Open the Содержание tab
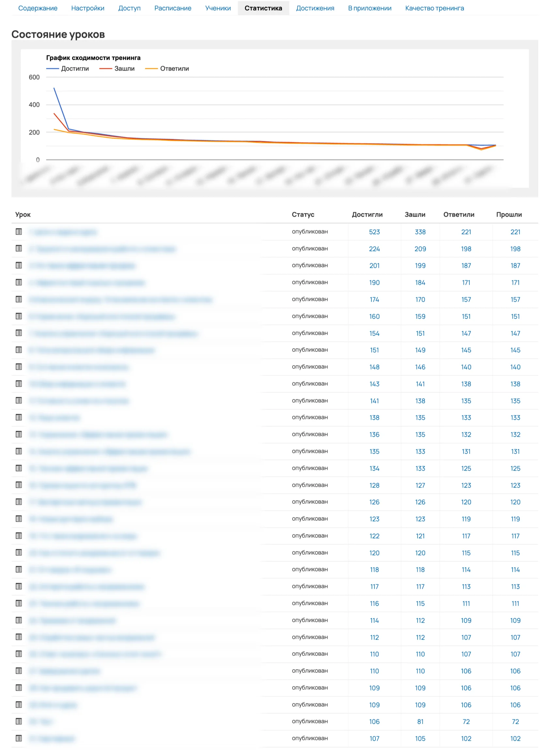 coord(38,8)
